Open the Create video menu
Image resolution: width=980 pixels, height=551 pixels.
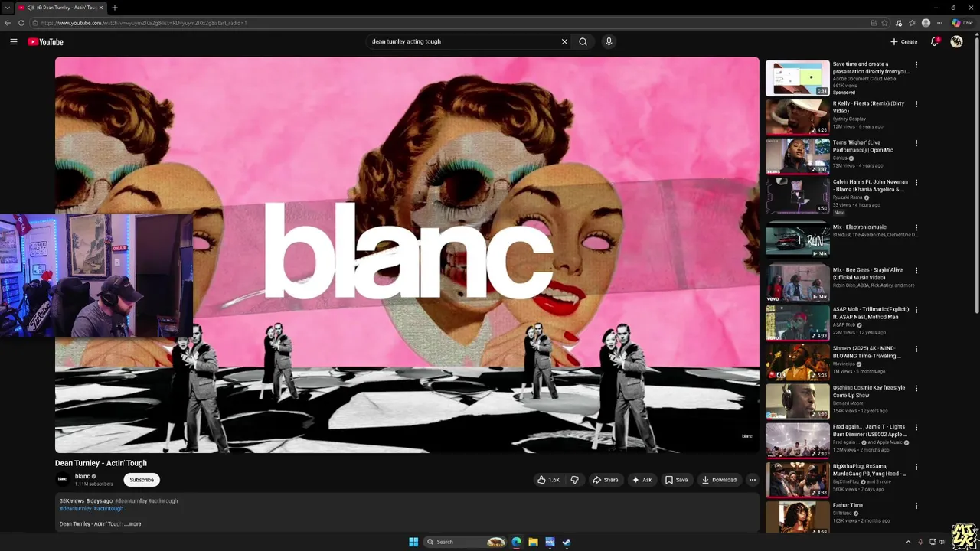(x=903, y=42)
